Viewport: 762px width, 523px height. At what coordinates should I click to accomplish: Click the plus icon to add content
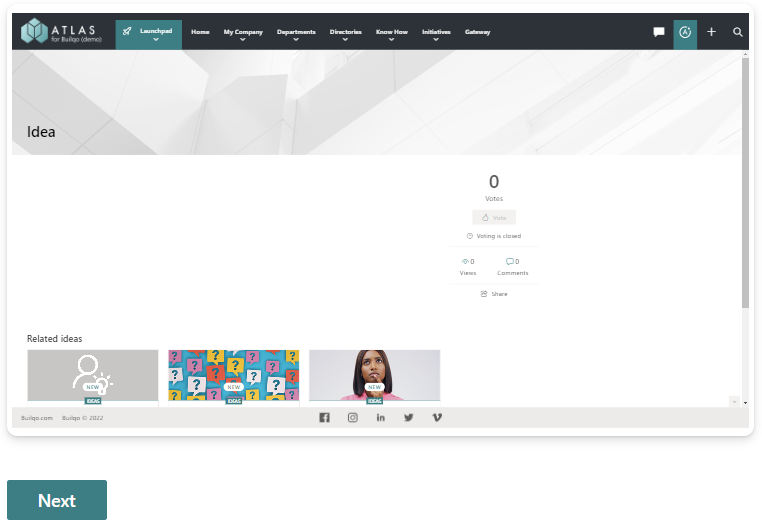[x=712, y=32]
